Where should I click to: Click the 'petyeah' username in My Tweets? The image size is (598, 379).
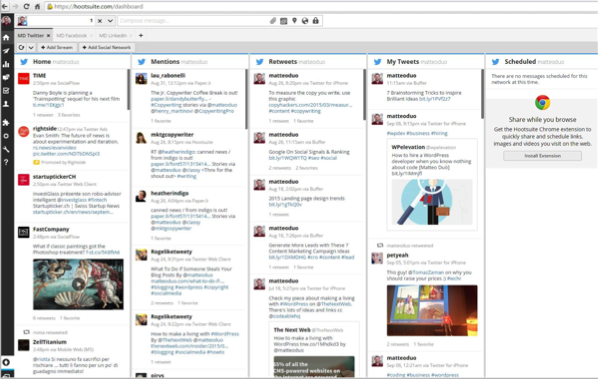pyautogui.click(x=397, y=255)
